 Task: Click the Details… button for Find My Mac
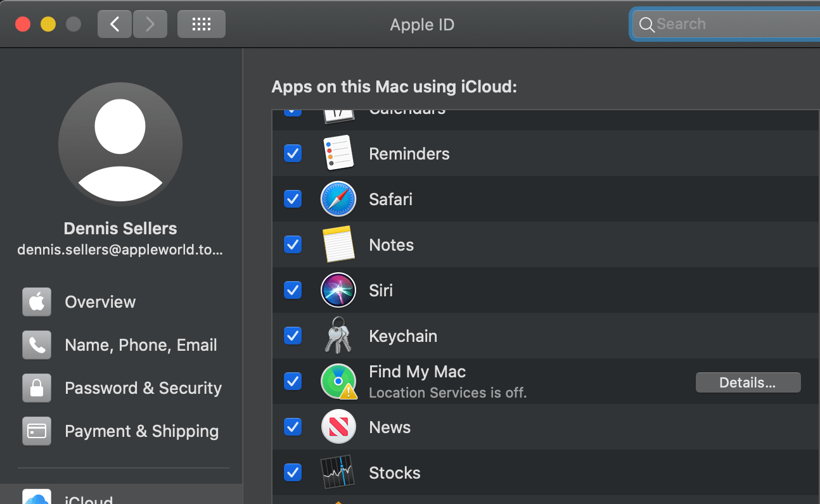748,382
